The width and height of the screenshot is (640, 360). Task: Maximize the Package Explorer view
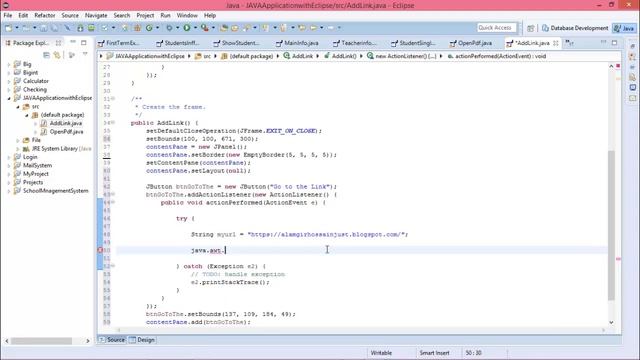(84, 42)
